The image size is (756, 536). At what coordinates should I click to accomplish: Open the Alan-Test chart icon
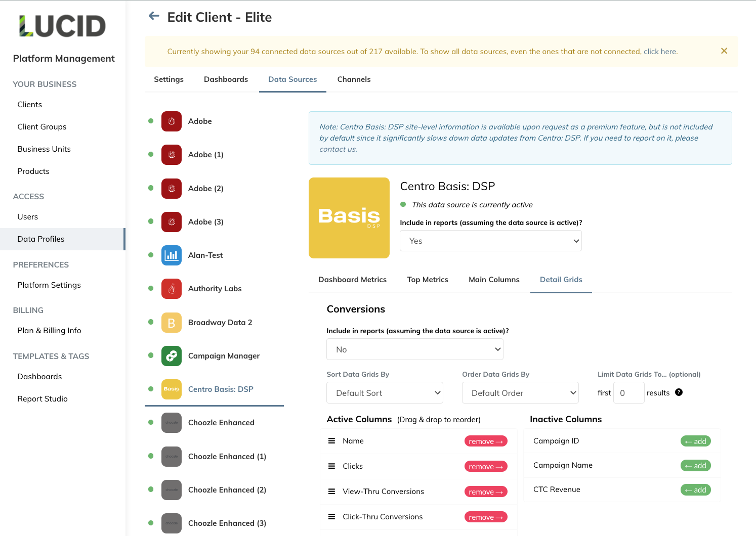point(172,255)
